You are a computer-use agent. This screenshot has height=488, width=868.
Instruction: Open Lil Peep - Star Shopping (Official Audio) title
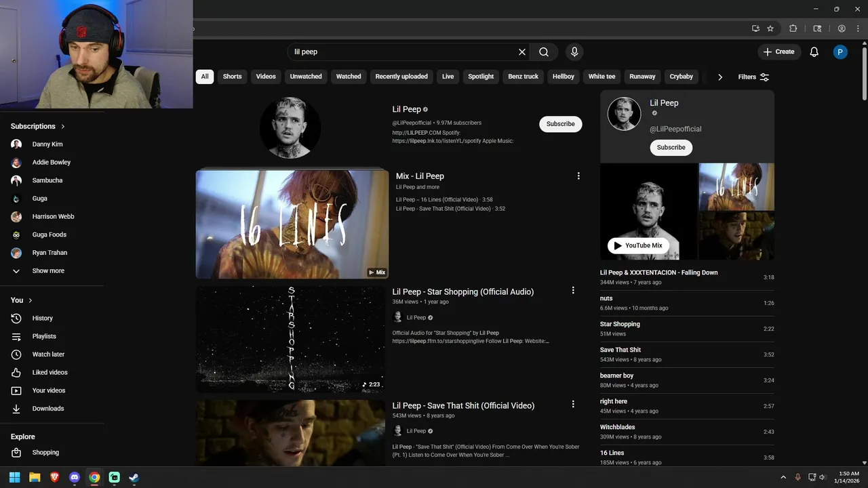coord(463,292)
